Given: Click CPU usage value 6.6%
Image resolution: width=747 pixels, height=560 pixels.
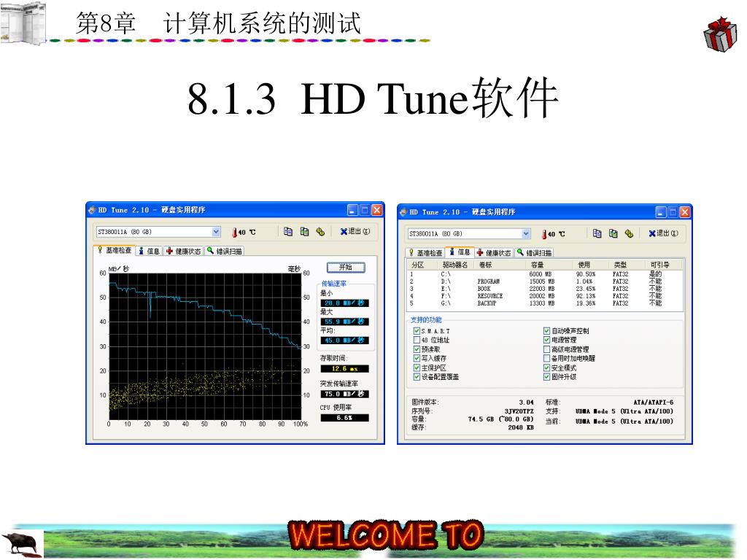Looking at the screenshot, I should tap(344, 418).
